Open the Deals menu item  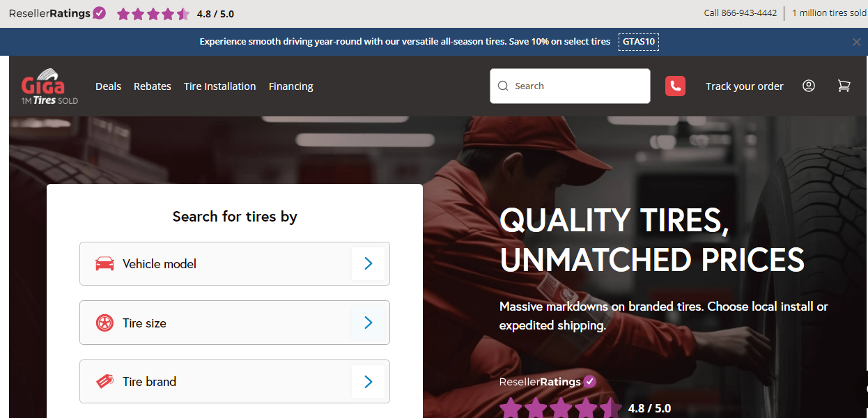108,86
